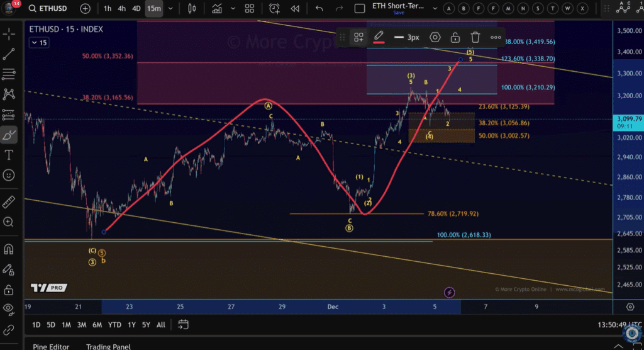Click the circled X shortcut button
This screenshot has height=350, width=644.
582,8
